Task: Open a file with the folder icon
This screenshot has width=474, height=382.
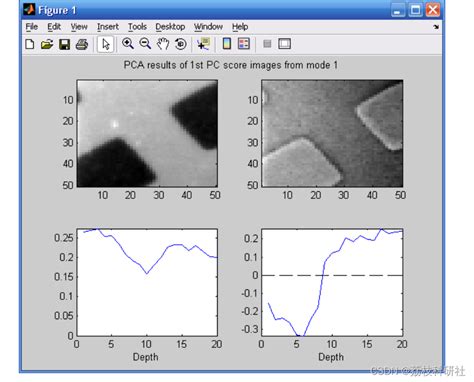Action: [x=47, y=44]
